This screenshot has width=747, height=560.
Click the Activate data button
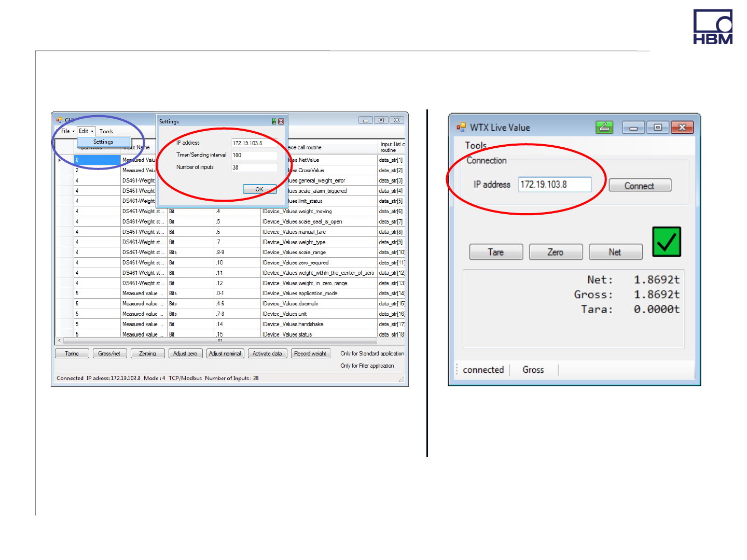click(267, 354)
